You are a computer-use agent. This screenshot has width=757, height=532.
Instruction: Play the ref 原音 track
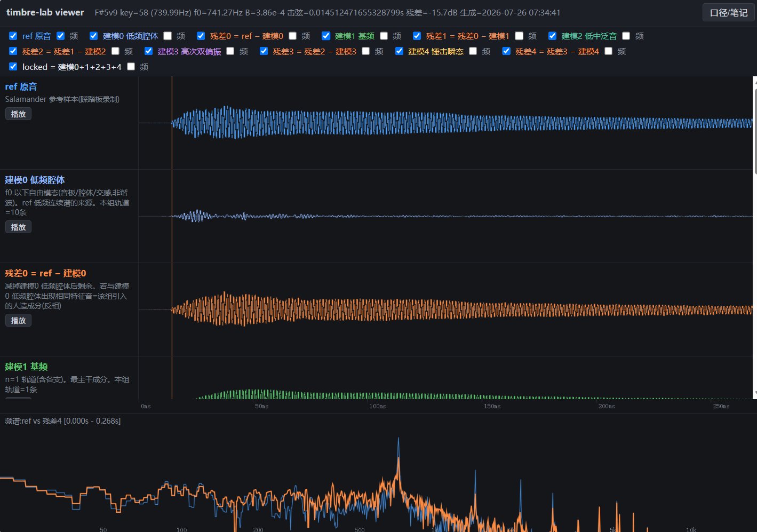point(18,114)
